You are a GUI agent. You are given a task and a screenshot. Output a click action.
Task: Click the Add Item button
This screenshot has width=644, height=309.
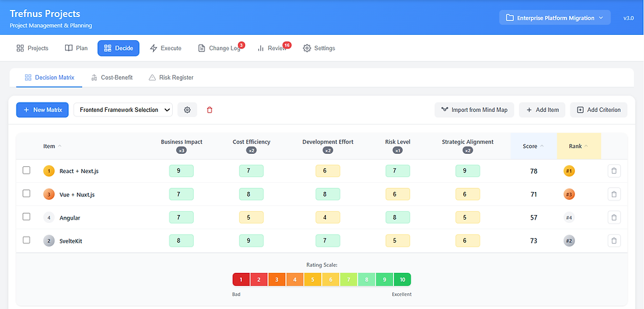point(543,110)
